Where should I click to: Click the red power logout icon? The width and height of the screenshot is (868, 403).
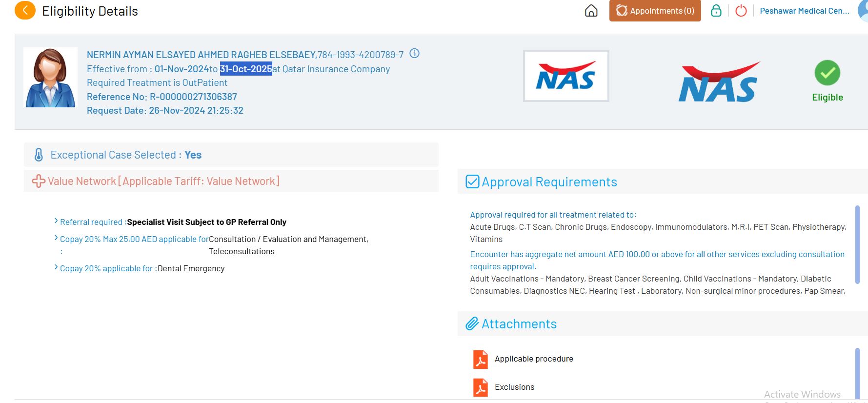741,11
